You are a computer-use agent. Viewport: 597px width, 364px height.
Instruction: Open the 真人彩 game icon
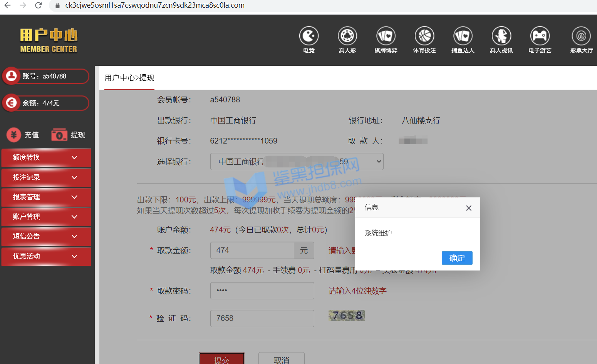click(347, 36)
